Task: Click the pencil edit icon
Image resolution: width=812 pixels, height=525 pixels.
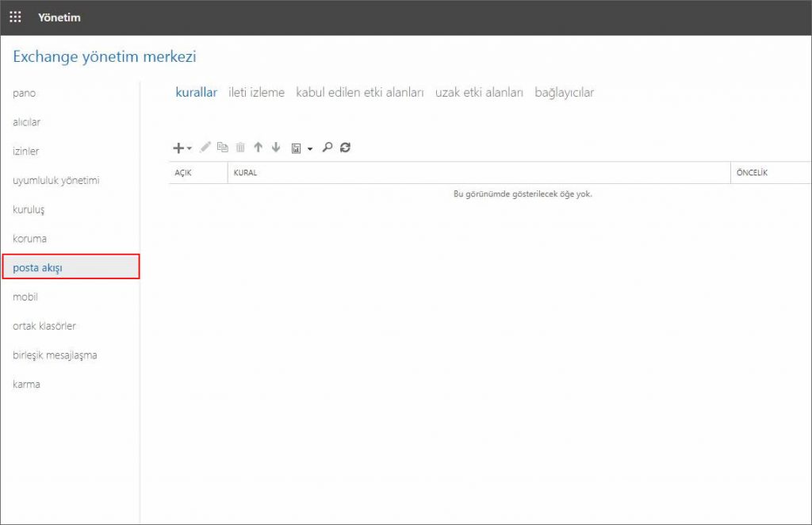Action: (x=205, y=147)
